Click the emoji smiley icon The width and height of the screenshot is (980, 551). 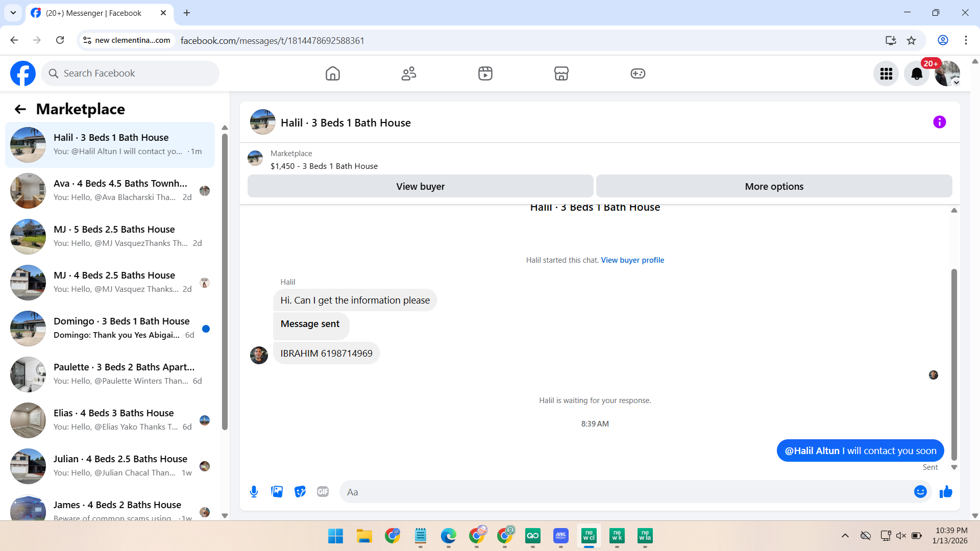[x=920, y=492]
